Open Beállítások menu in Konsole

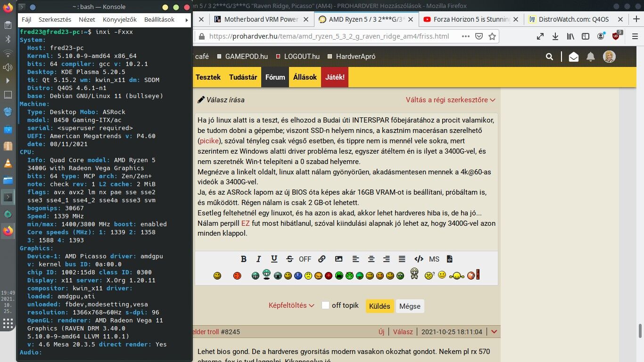(x=159, y=20)
